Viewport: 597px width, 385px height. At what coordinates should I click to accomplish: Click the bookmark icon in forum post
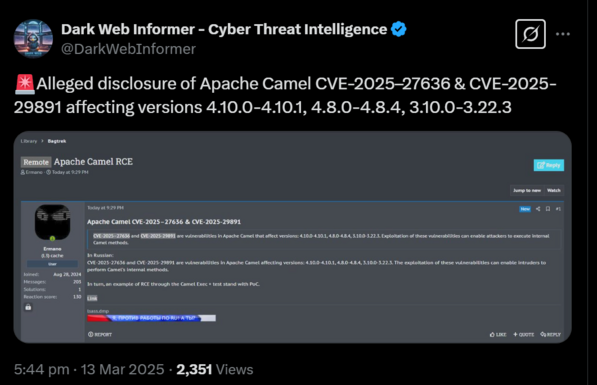(548, 209)
